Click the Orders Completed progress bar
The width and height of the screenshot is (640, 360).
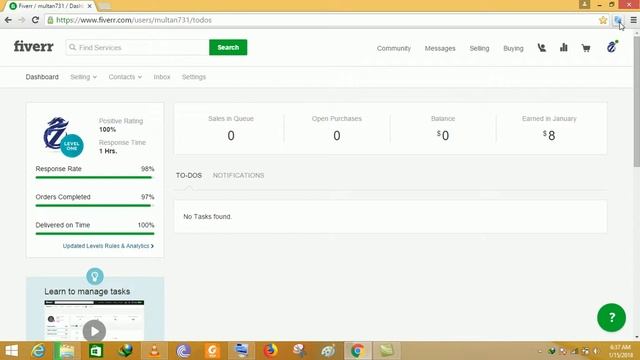coord(95,205)
